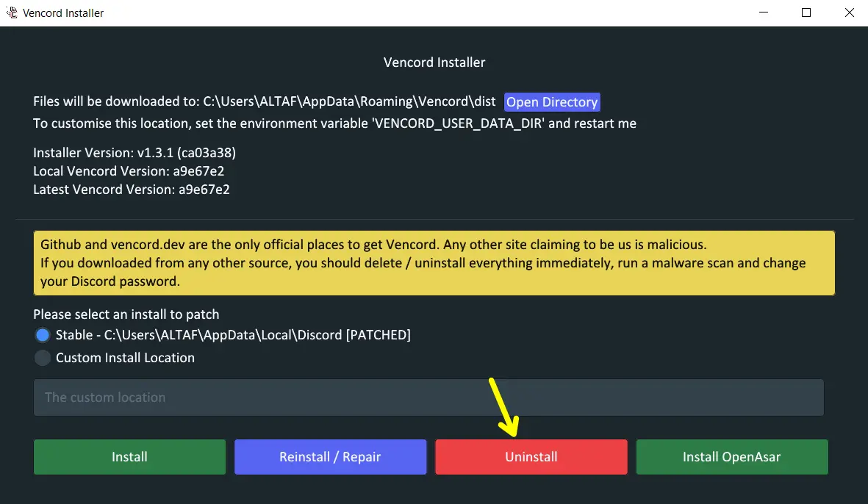This screenshot has height=504, width=868.
Task: Close the Vencord Installer
Action: pos(849,12)
